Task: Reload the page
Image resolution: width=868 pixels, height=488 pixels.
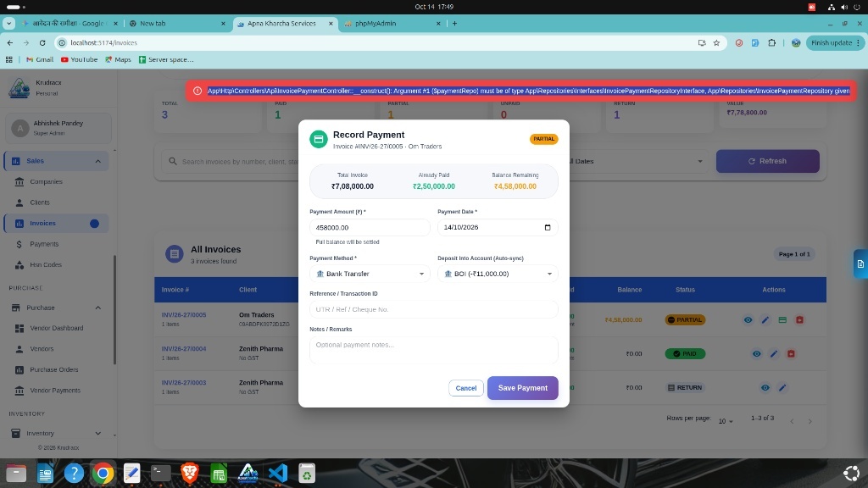Action: (x=42, y=42)
